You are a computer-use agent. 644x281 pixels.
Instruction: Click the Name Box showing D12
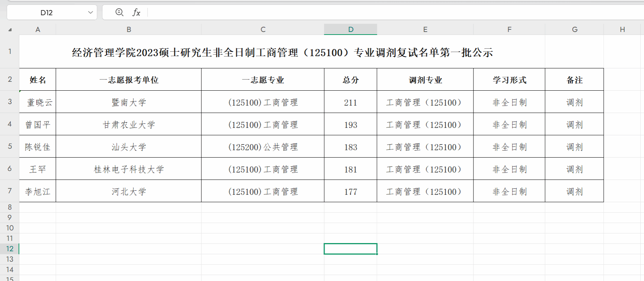[46, 13]
